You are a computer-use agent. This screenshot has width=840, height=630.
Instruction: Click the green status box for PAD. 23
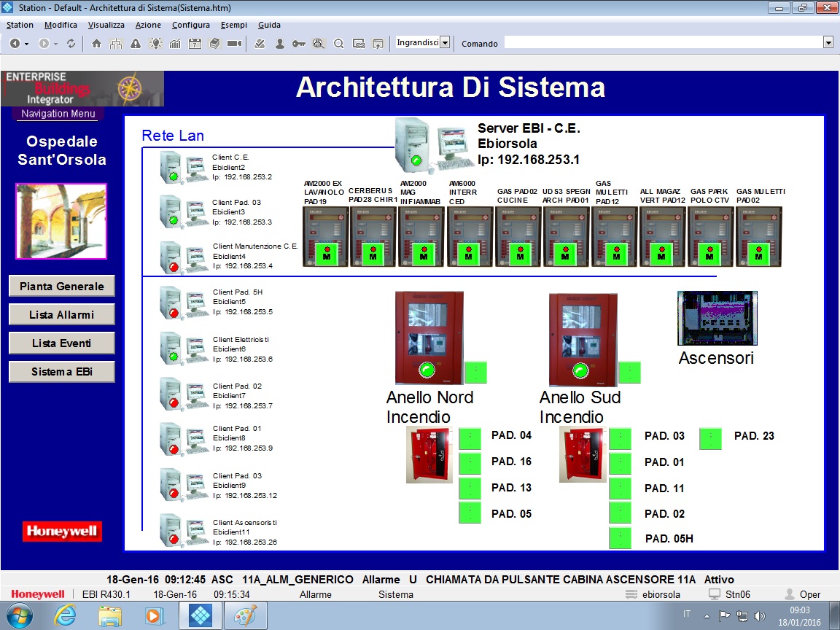[x=710, y=438]
